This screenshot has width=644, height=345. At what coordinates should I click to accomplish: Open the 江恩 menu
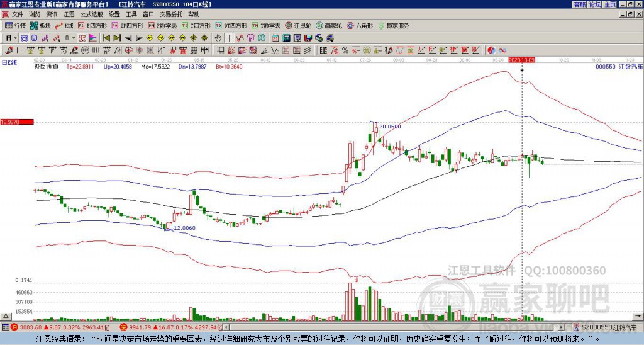pyautogui.click(x=69, y=14)
